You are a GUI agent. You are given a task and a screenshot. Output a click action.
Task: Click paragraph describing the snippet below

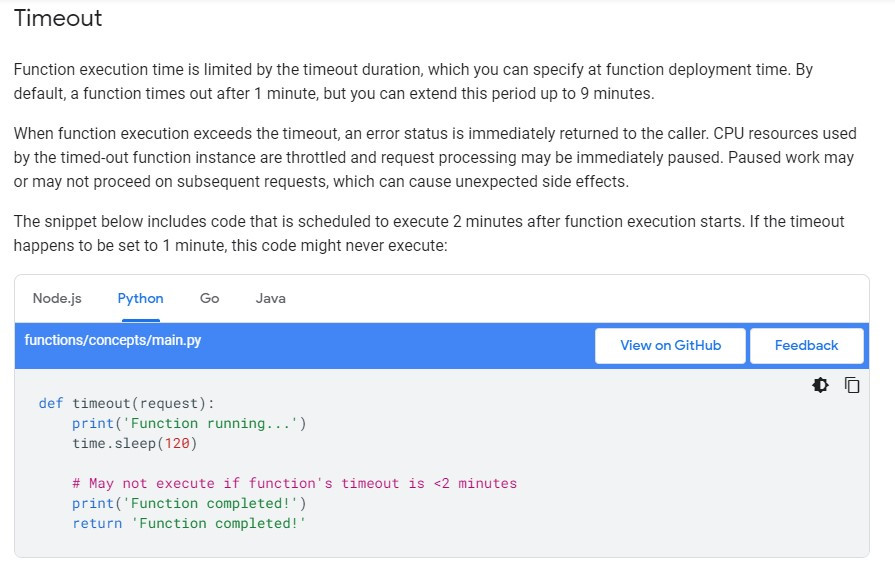429,233
